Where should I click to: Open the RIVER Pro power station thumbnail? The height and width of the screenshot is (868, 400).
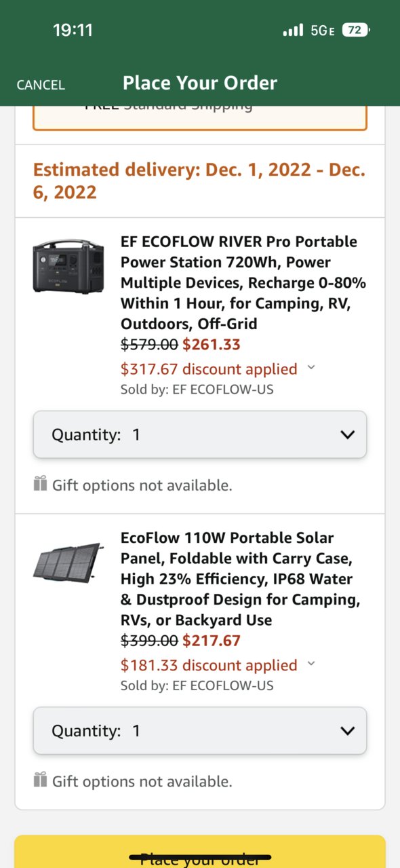pyautogui.click(x=68, y=267)
